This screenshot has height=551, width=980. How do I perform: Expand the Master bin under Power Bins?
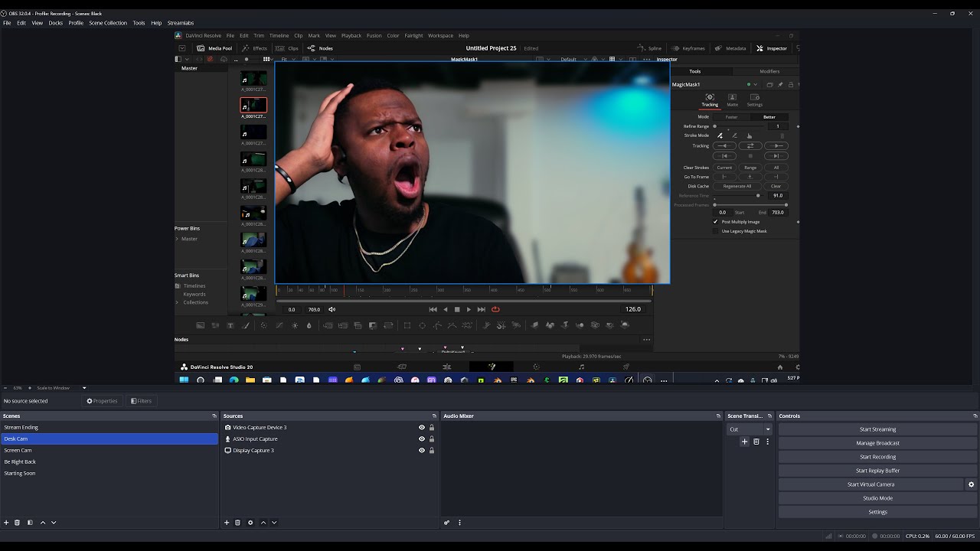pyautogui.click(x=177, y=239)
